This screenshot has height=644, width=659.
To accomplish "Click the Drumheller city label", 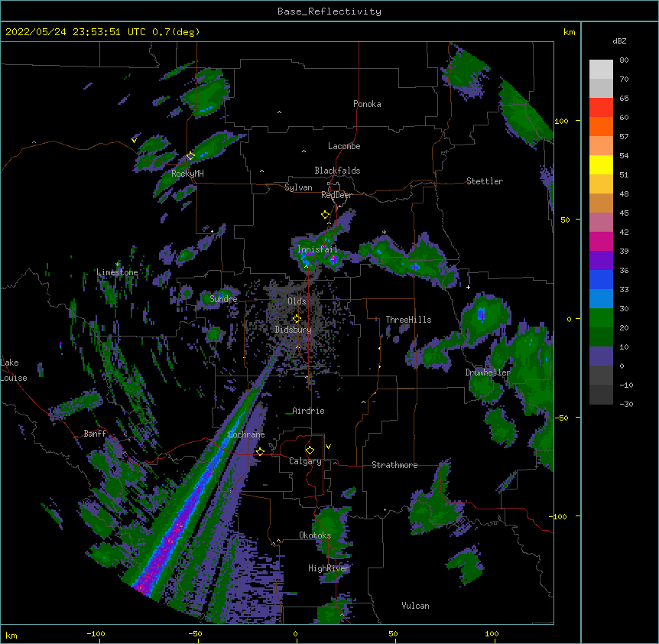I will [488, 372].
